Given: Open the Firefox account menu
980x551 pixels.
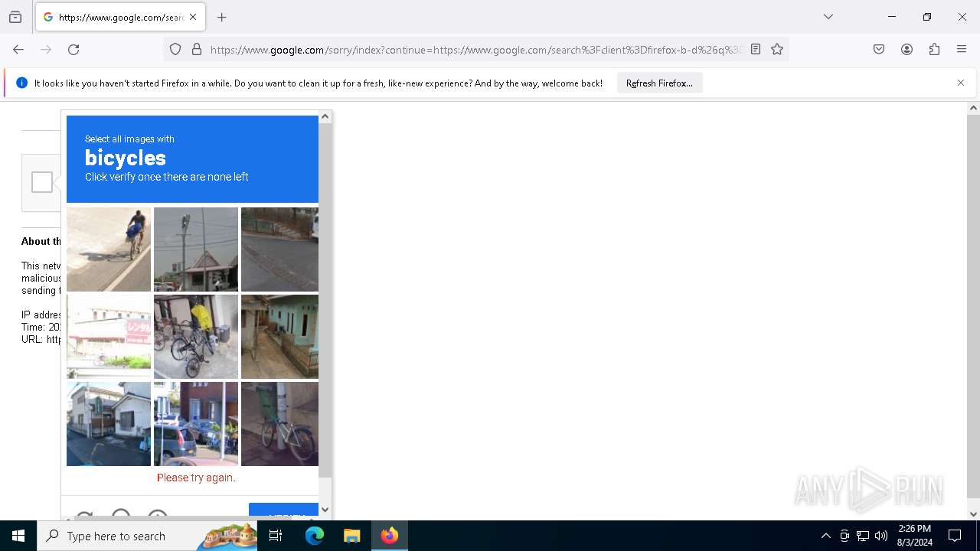Looking at the screenshot, I should pos(906,49).
